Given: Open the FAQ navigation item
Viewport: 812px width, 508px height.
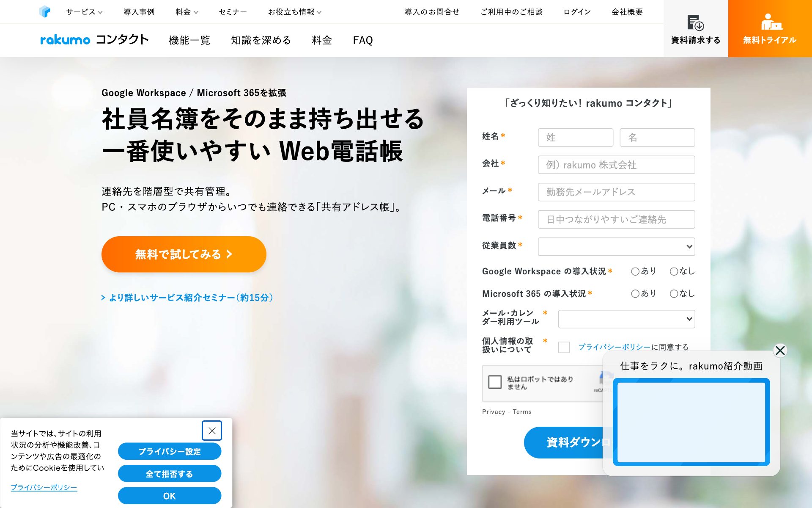Looking at the screenshot, I should (363, 40).
